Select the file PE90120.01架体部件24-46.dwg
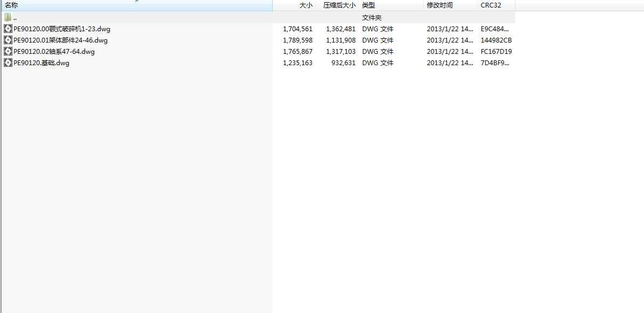This screenshot has height=313, width=644. point(60,40)
